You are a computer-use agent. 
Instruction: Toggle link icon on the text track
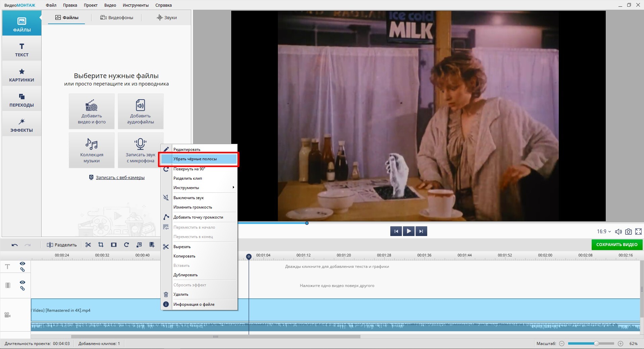[22, 270]
